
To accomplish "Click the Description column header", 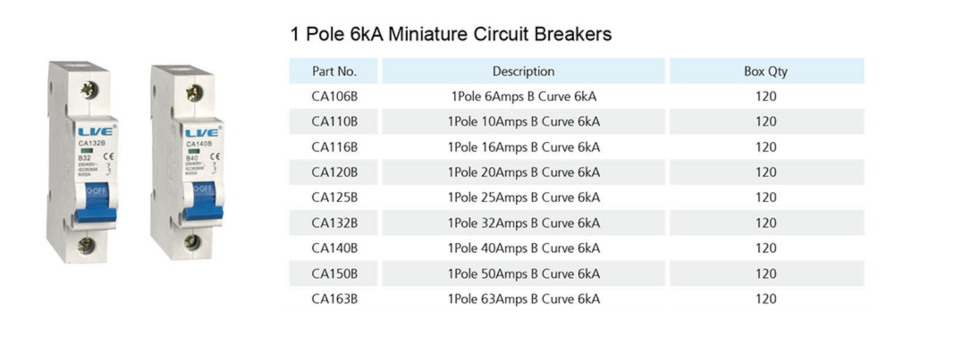I will click(x=523, y=71).
